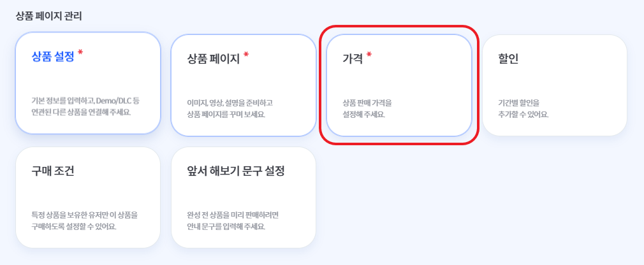
Task: Click the 이미지, 영상, 설명 description text
Action: pyautogui.click(x=230, y=109)
